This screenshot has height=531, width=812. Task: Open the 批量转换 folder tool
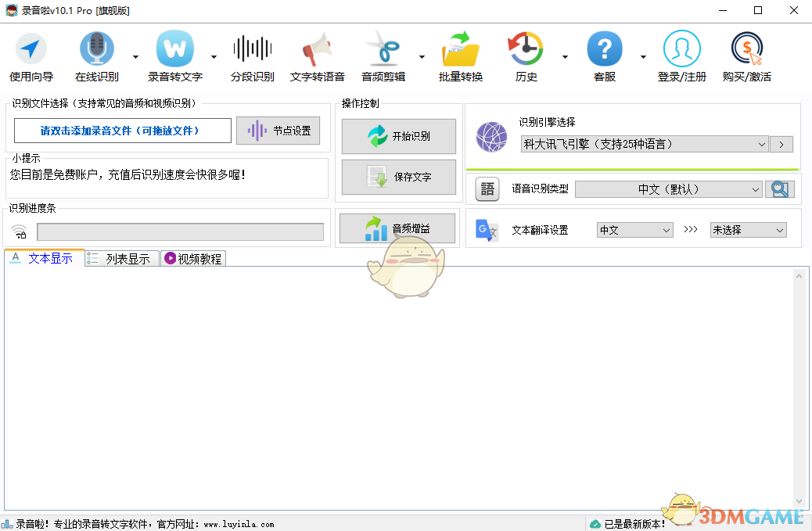(461, 57)
